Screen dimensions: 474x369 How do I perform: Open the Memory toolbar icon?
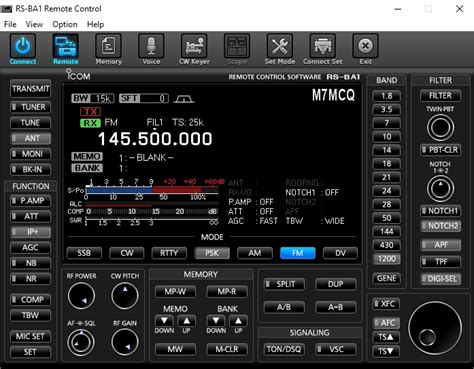(x=108, y=46)
